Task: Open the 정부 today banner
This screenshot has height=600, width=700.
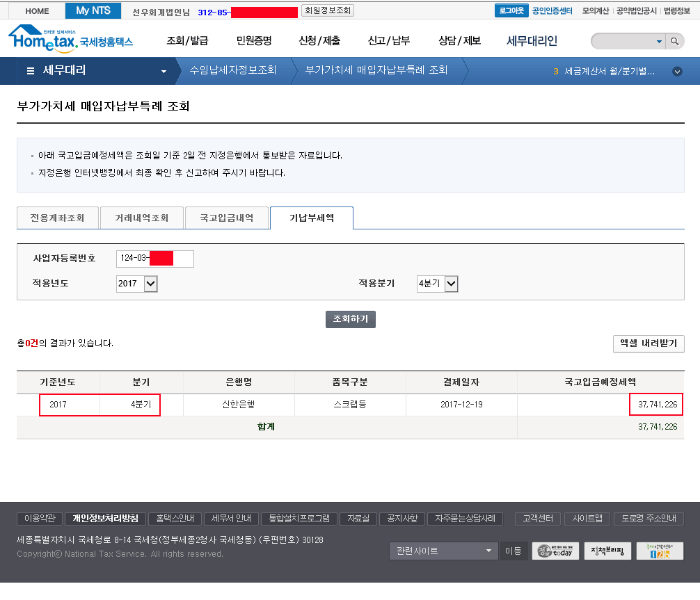Action: point(555,551)
